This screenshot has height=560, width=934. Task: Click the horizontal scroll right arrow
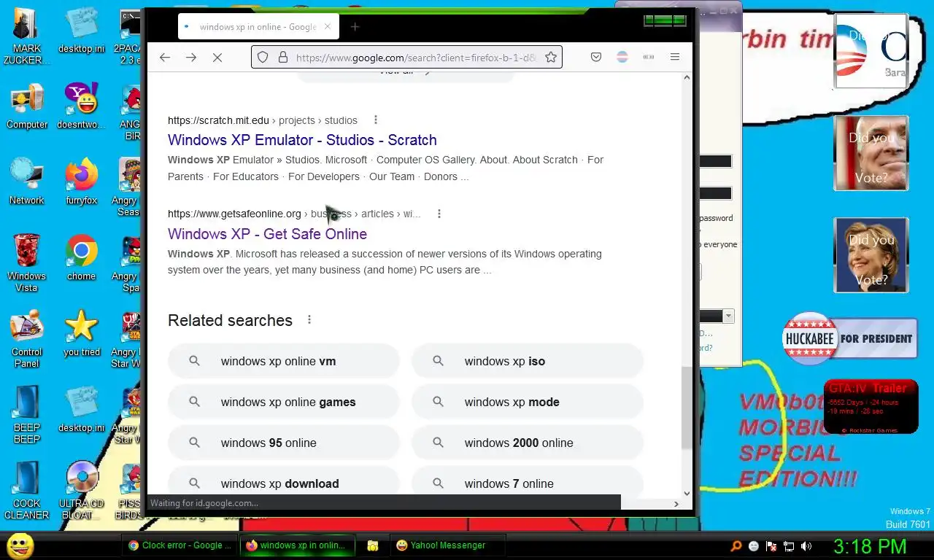coord(676,503)
